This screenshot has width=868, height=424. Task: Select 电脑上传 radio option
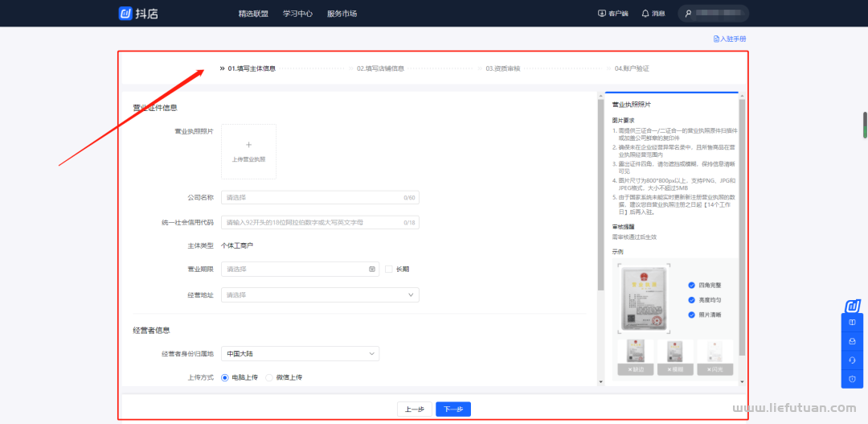click(x=226, y=377)
